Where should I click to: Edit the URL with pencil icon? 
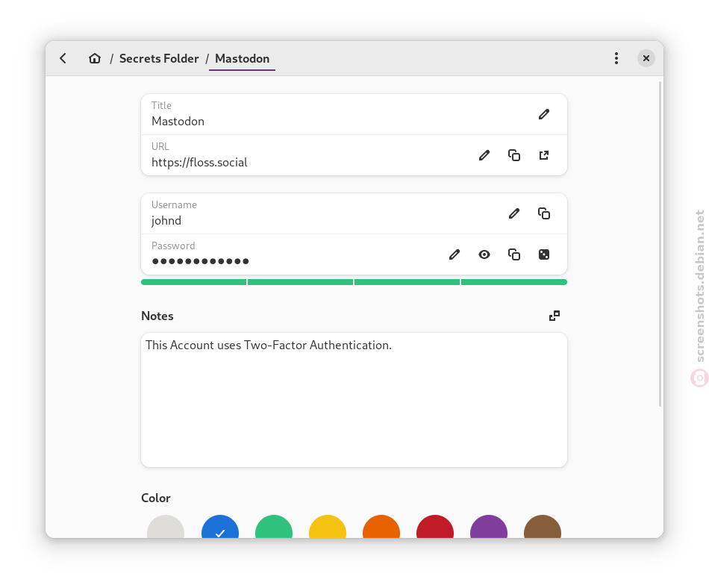coord(484,155)
